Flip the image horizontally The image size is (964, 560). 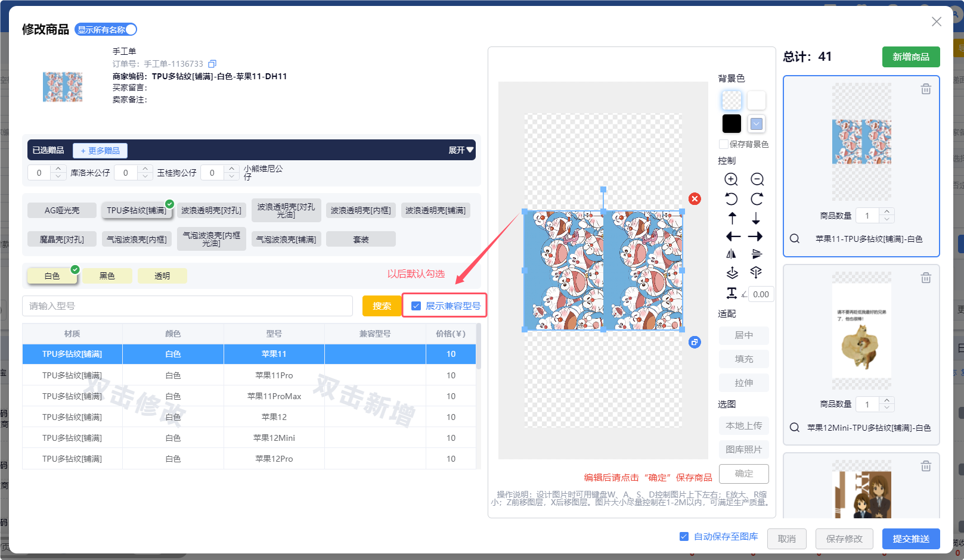731,254
